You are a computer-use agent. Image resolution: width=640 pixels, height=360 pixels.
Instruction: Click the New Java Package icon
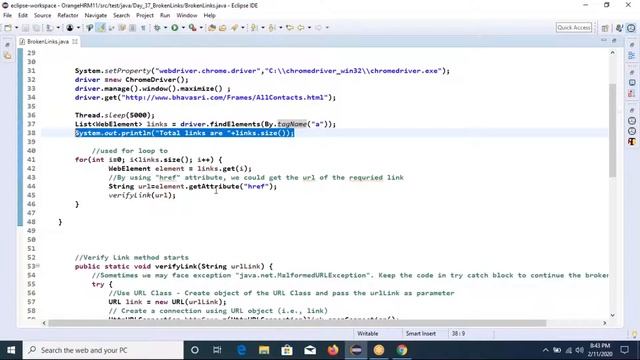pyautogui.click(x=211, y=28)
